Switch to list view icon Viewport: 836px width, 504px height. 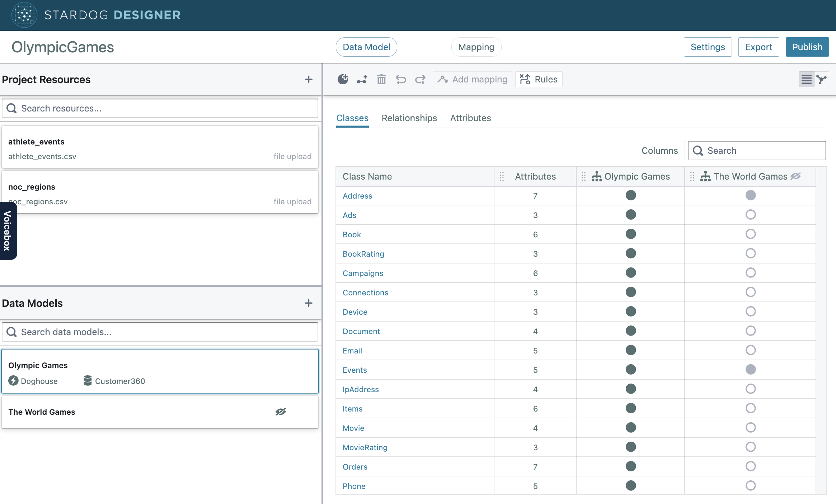806,79
